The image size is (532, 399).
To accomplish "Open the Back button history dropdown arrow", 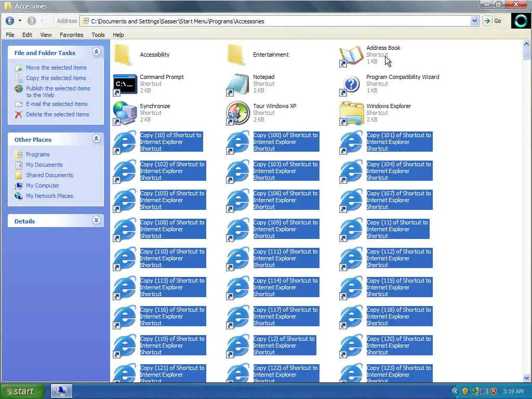I will pos(20,21).
